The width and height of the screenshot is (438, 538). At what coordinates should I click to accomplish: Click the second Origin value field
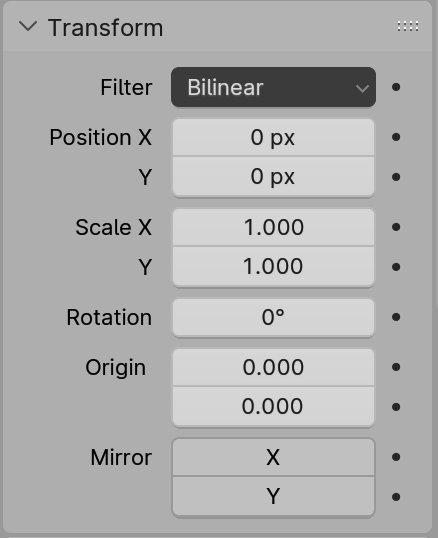click(273, 407)
